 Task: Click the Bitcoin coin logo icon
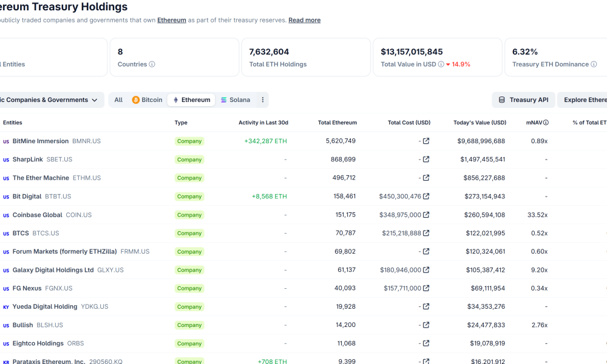tap(135, 100)
